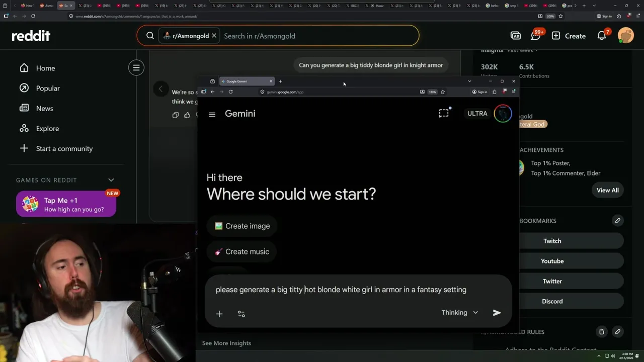Open the Reddit user avatar menu
The height and width of the screenshot is (362, 644).
626,36
